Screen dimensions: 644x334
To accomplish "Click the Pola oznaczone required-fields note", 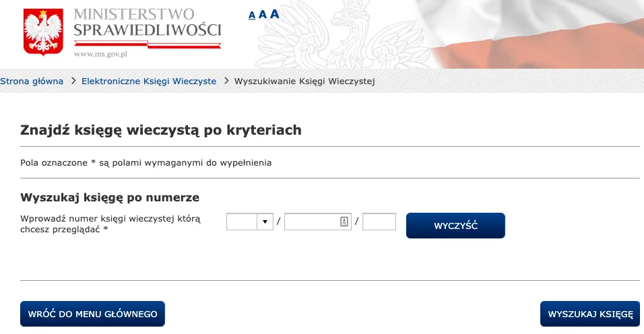I will click(x=146, y=163).
